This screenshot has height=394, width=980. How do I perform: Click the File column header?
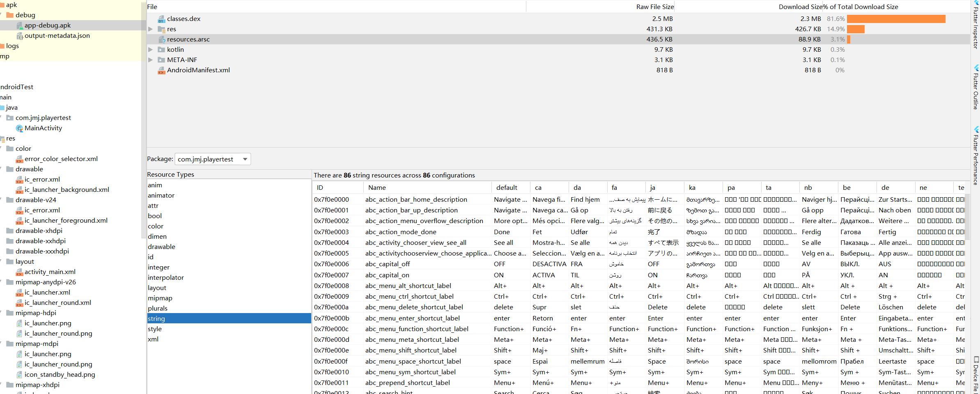coord(336,7)
